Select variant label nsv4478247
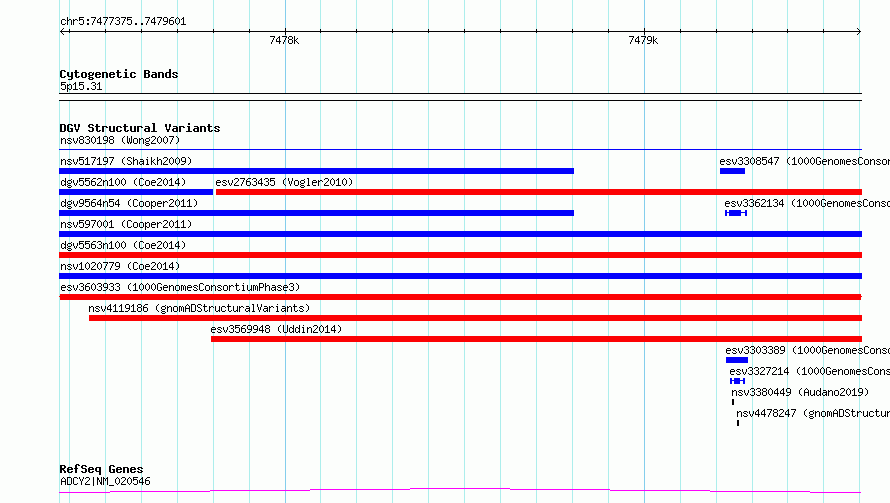890x503 pixels. [813, 413]
